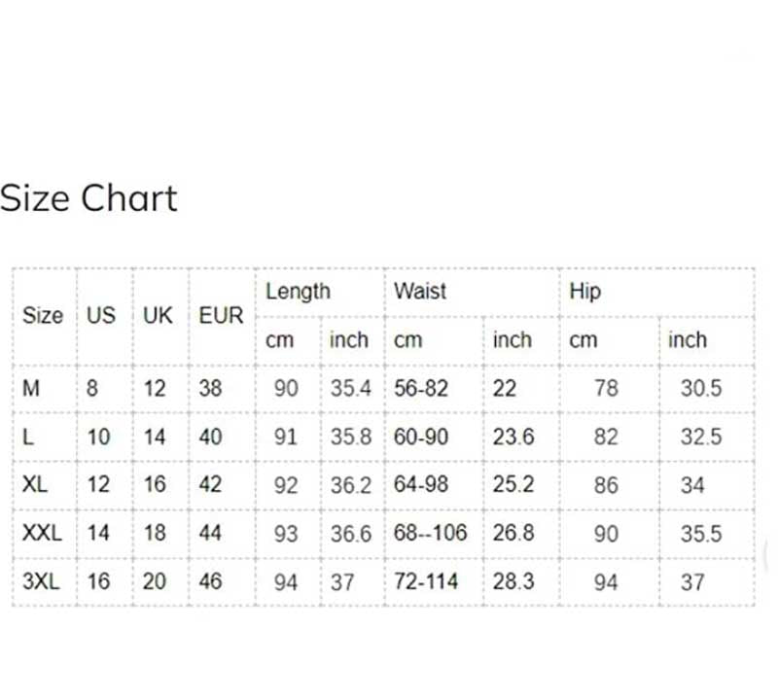Click the waist range 56-82 cell

(421, 388)
